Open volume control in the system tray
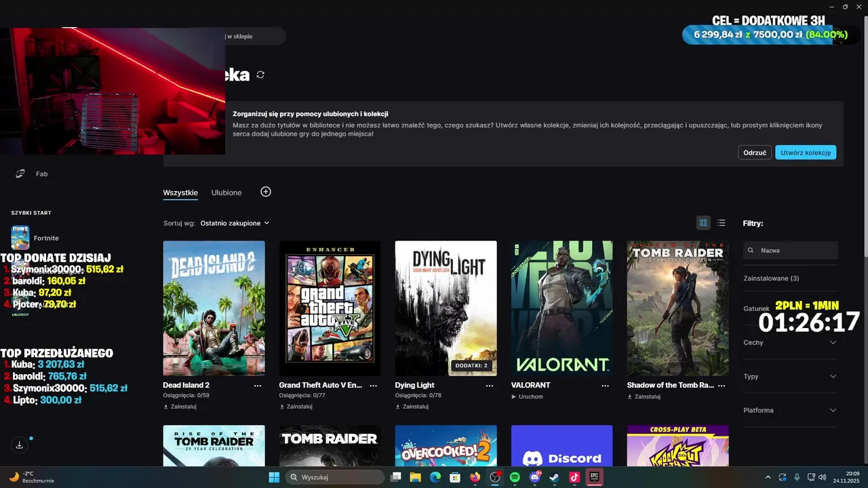This screenshot has width=868, height=488. tap(822, 477)
